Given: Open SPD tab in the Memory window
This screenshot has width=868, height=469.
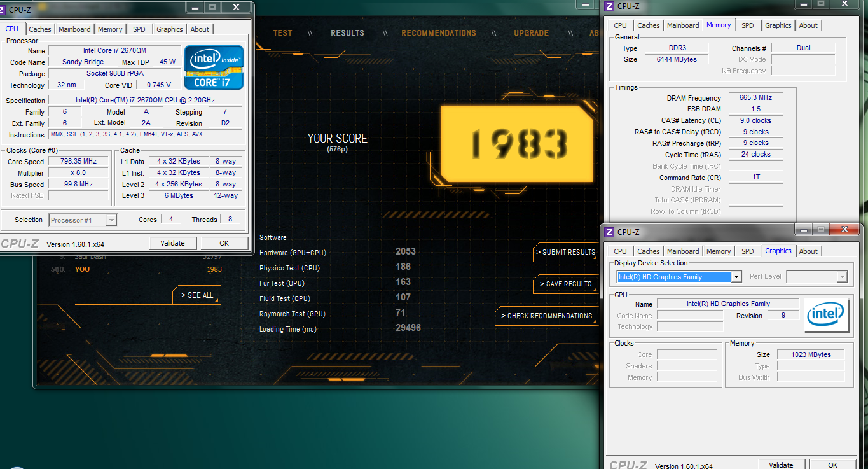Looking at the screenshot, I should tap(748, 25).
